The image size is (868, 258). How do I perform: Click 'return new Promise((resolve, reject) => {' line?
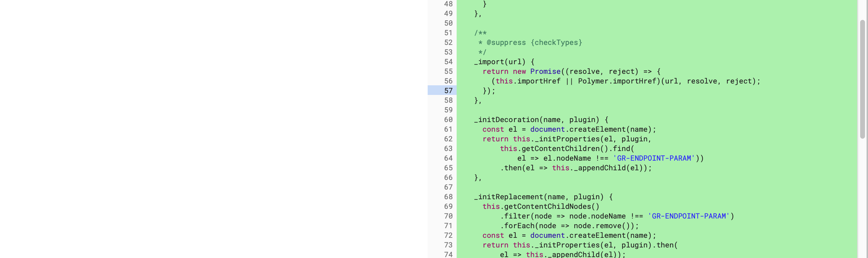[x=572, y=71]
